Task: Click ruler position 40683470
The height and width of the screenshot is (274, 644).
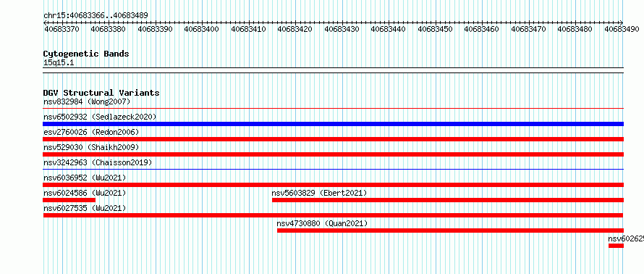Action: pyautogui.click(x=529, y=29)
